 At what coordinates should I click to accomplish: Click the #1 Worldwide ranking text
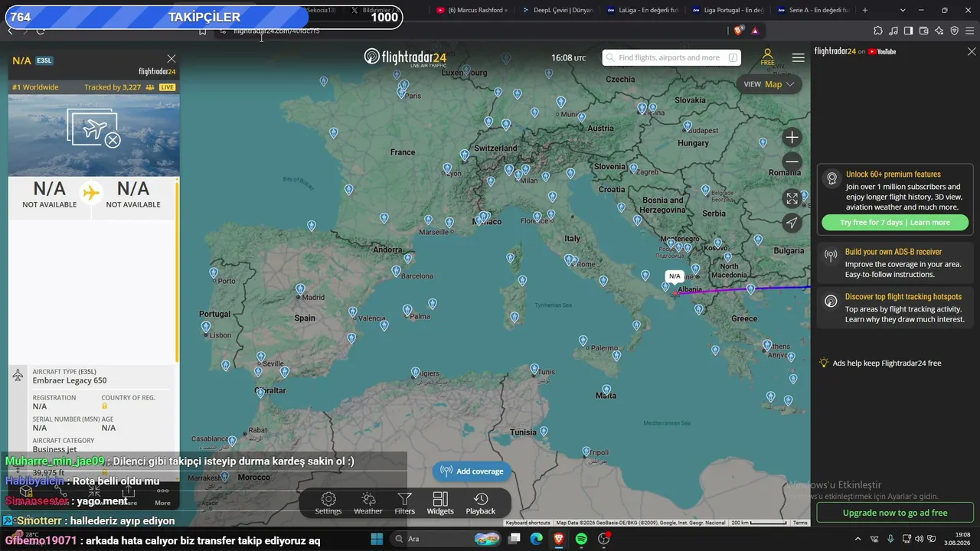point(35,87)
